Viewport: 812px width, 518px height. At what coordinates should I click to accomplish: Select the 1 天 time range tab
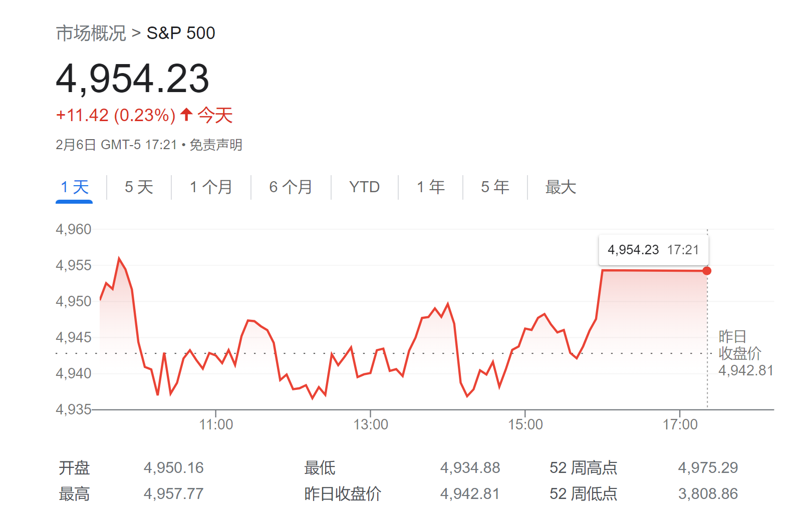pos(74,187)
